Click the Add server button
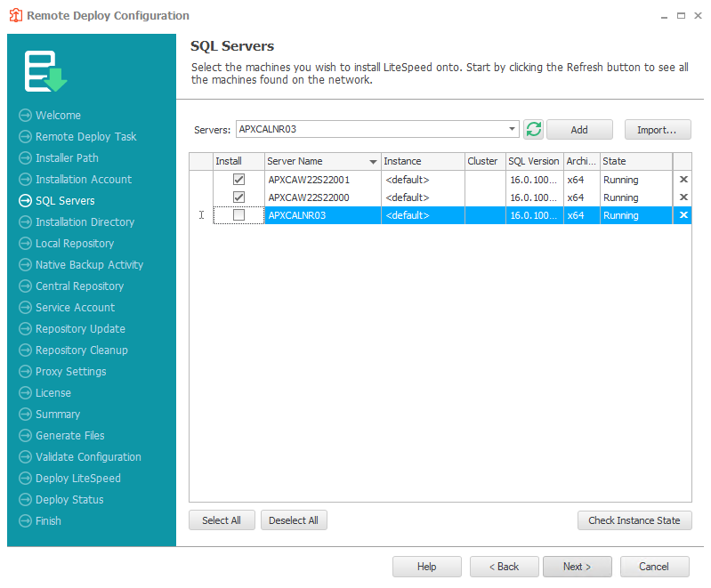Screen dimensions: 711x588 579,130
